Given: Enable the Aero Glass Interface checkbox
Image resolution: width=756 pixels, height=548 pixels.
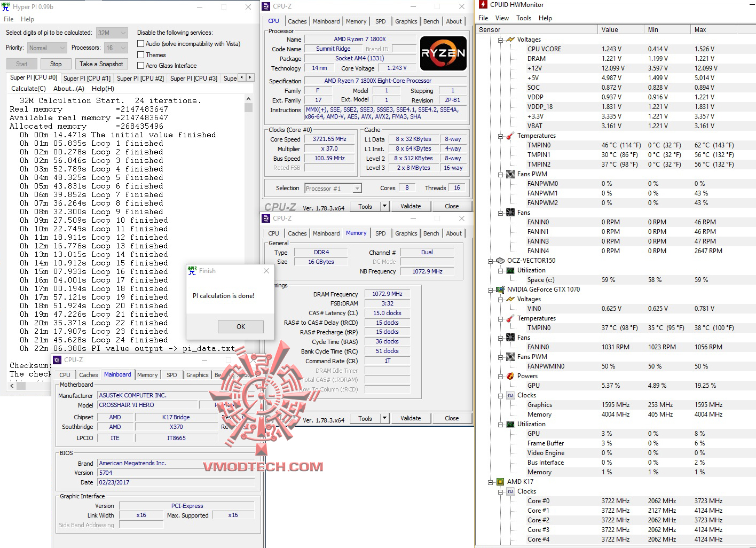Looking at the screenshot, I should [x=140, y=65].
